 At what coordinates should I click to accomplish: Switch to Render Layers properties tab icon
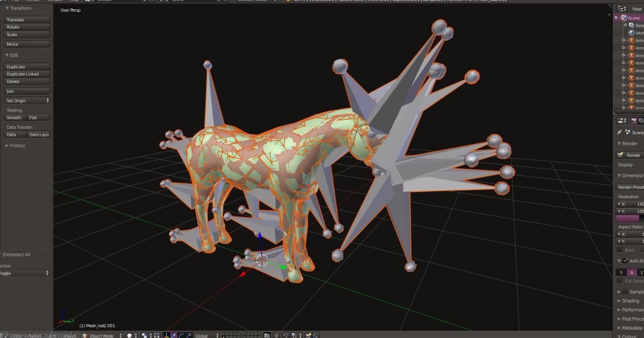[x=641, y=120]
